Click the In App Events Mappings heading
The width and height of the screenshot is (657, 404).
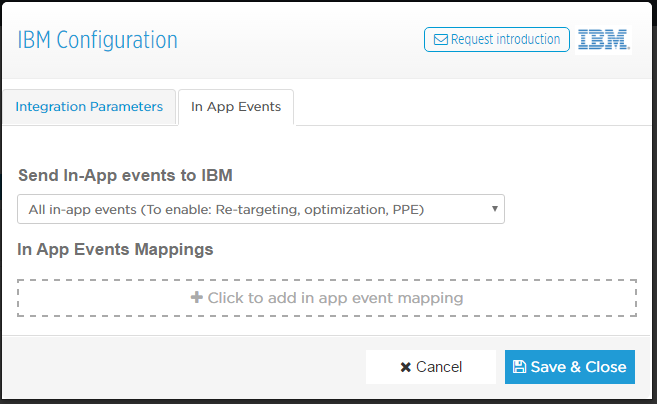[115, 249]
